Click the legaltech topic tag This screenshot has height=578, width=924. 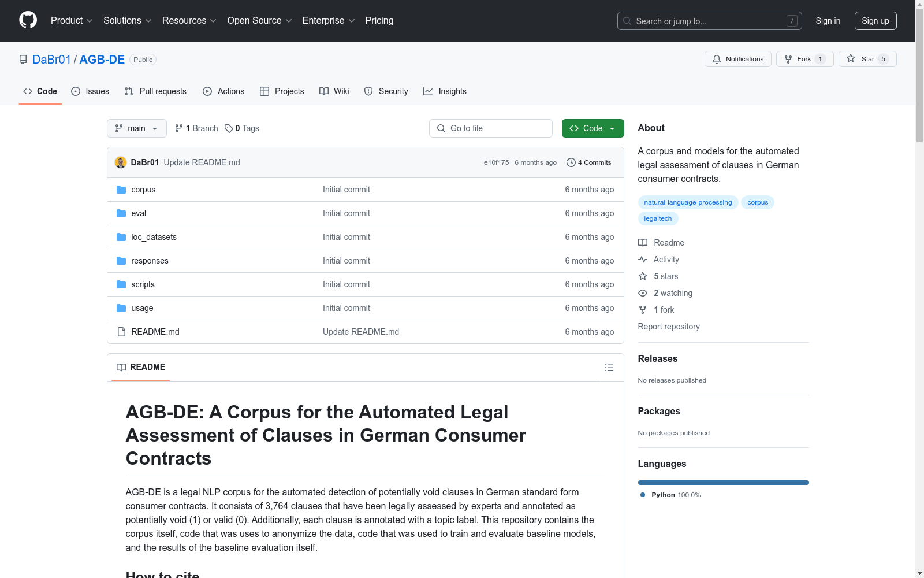658,218
